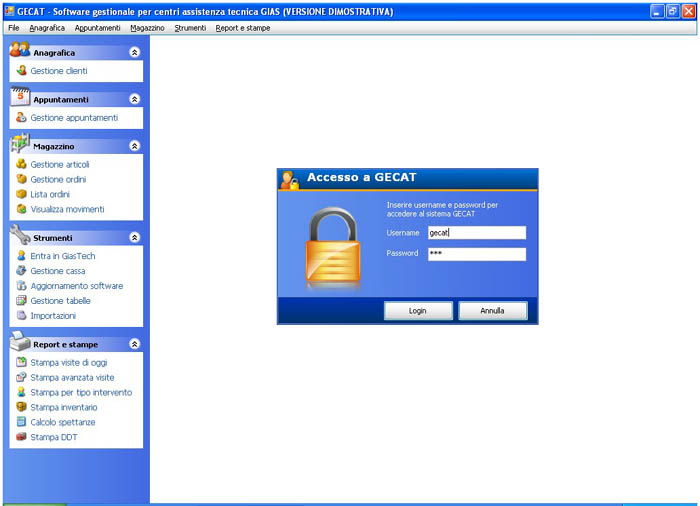The width and height of the screenshot is (700, 506).
Task: Click the Gestione appuntamenti icon
Action: pyautogui.click(x=21, y=117)
